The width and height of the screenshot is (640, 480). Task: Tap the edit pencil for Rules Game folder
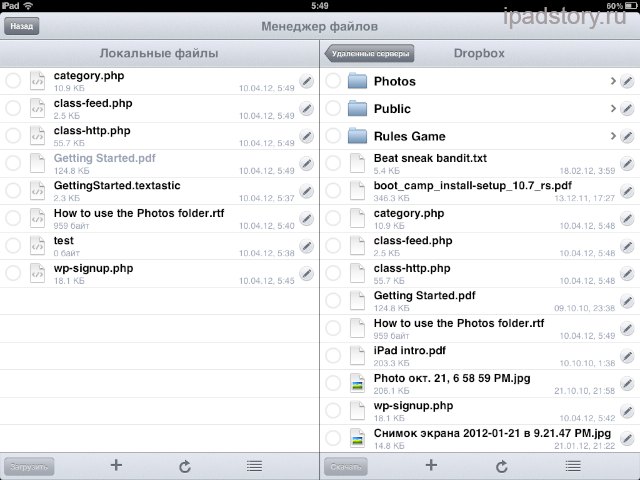627,136
